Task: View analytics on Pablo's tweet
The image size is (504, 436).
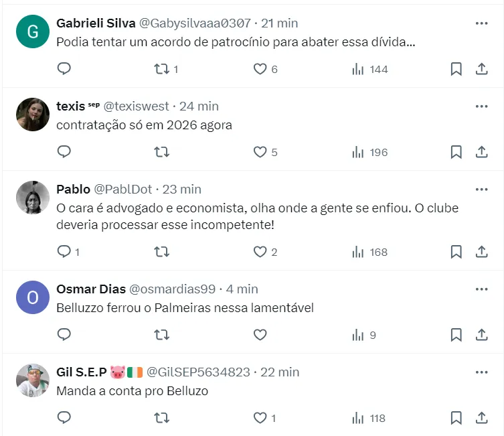Action: [358, 252]
